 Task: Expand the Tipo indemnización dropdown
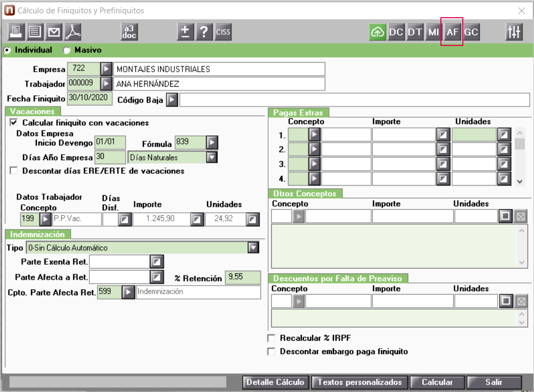coord(254,248)
